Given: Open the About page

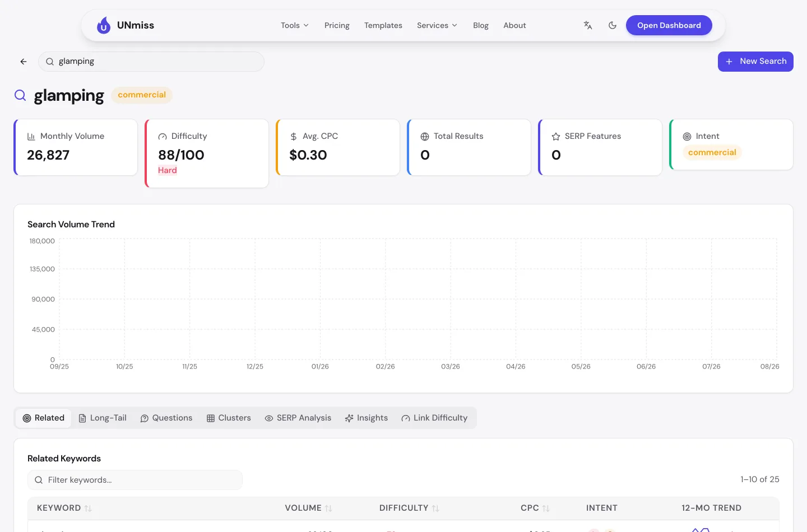Looking at the screenshot, I should [x=514, y=25].
